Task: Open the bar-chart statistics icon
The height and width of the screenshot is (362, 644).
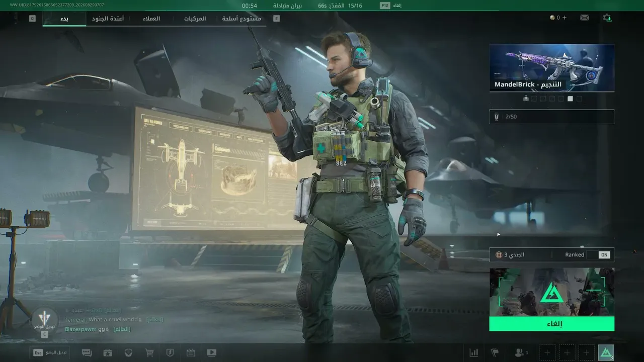Action: [474, 353]
